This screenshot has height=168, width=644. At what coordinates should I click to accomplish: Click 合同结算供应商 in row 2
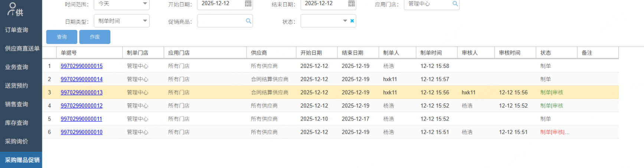point(269,79)
